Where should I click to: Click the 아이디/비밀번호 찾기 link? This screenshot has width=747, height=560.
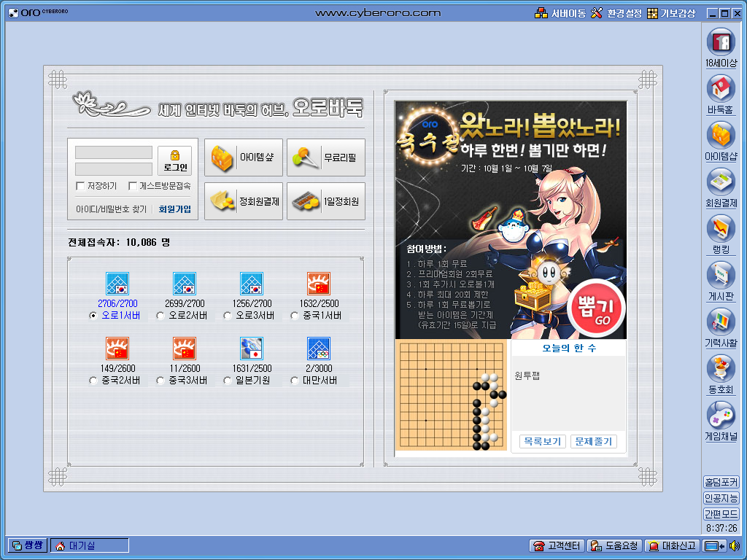(x=111, y=209)
